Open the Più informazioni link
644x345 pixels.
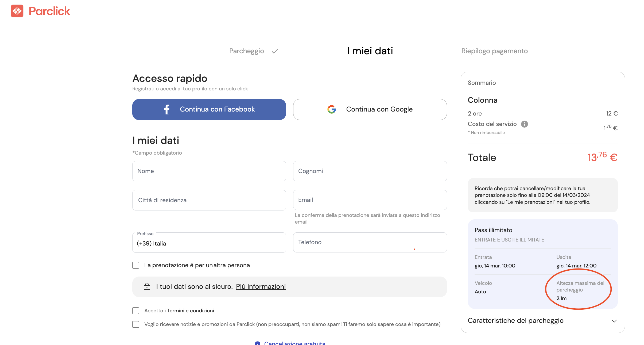pos(261,286)
